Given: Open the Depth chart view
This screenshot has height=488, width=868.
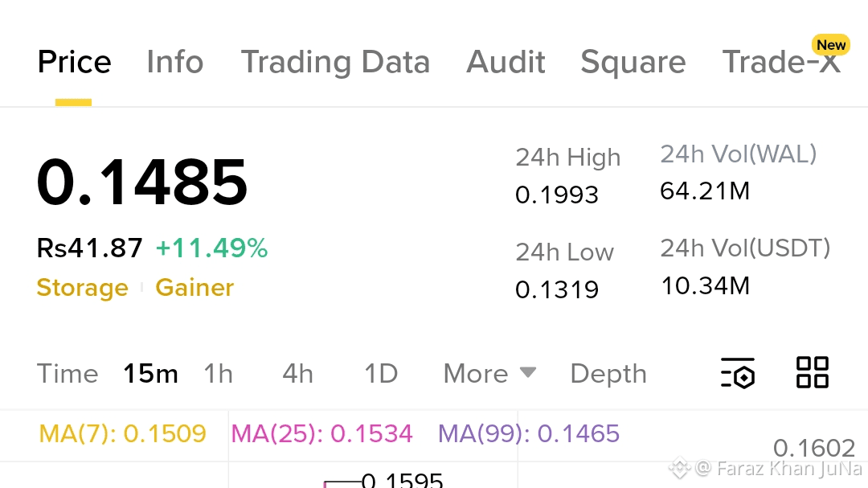Looking at the screenshot, I should click(608, 374).
